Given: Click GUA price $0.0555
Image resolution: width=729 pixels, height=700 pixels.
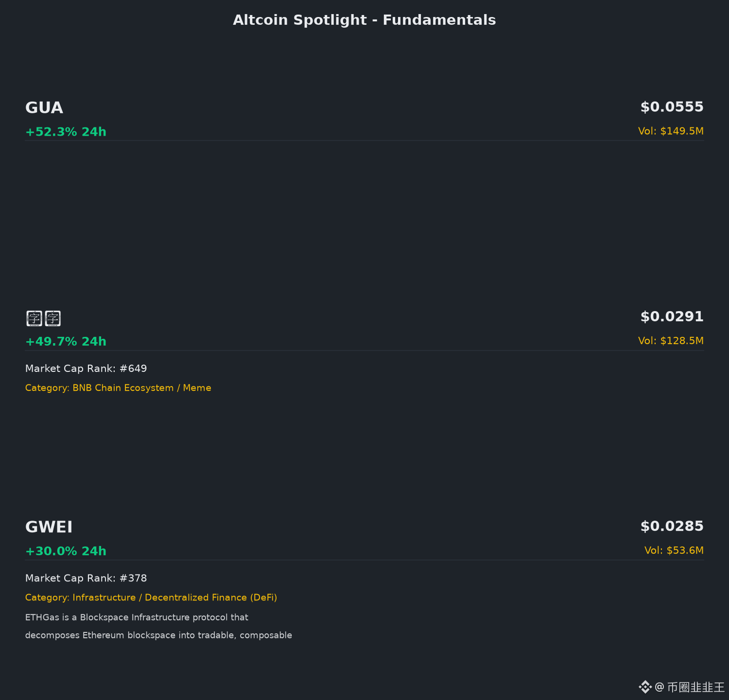Looking at the screenshot, I should point(672,107).
